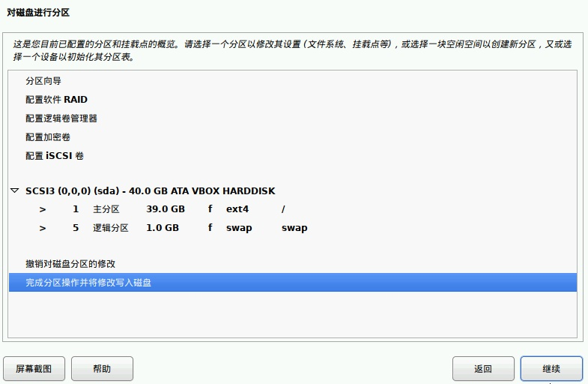
Task: Select primary partition 1 ext4 row
Action: point(292,209)
